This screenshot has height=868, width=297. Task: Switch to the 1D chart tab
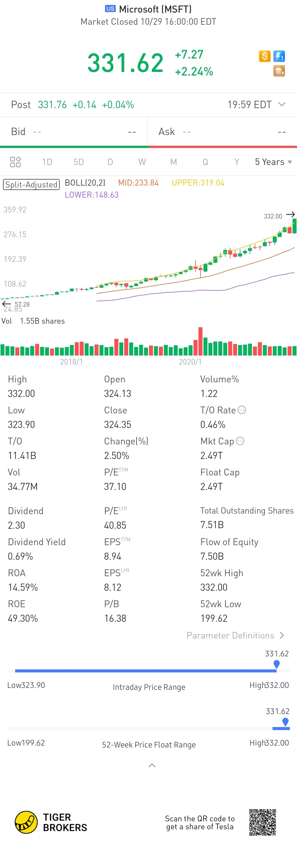click(x=47, y=162)
